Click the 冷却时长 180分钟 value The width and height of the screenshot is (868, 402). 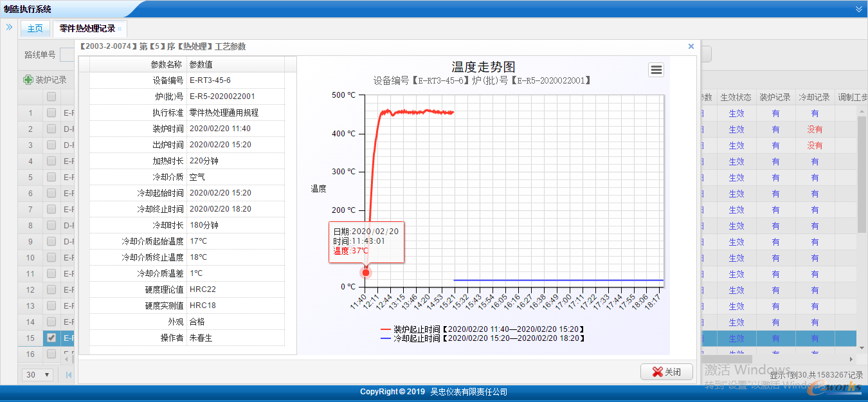pyautogui.click(x=204, y=225)
